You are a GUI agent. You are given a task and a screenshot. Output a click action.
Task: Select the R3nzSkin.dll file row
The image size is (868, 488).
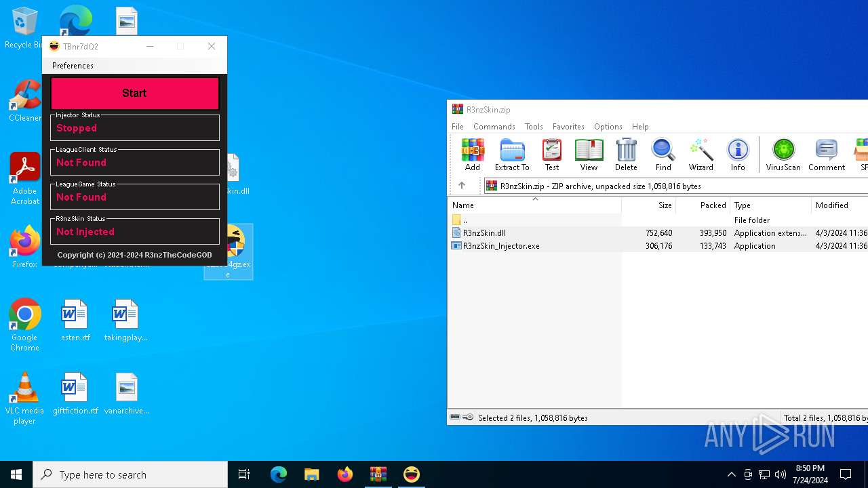click(484, 233)
